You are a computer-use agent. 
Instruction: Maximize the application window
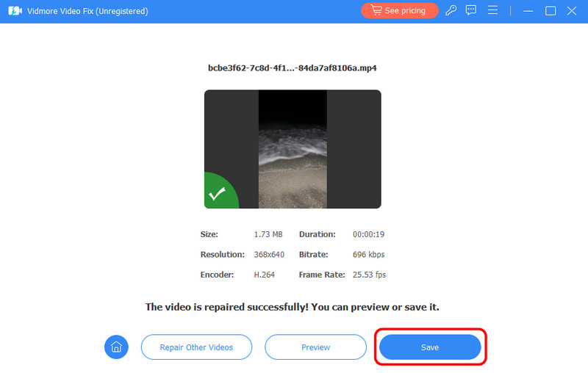[550, 11]
